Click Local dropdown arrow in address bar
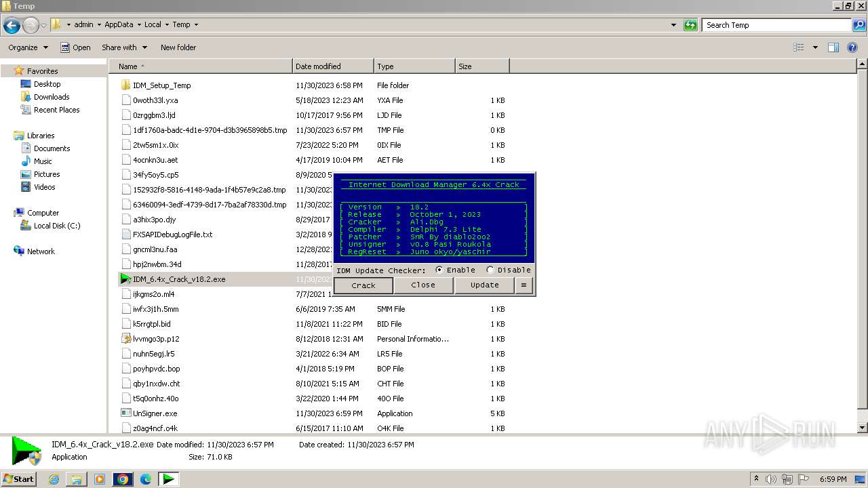This screenshot has width=868, height=488. point(167,25)
